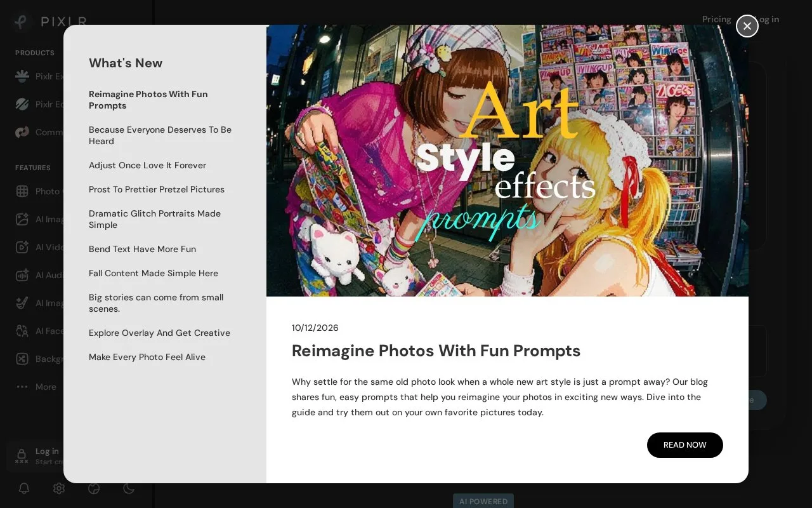812x508 pixels.
Task: Open Explore Overlay And Get Creative
Action: coord(159,333)
